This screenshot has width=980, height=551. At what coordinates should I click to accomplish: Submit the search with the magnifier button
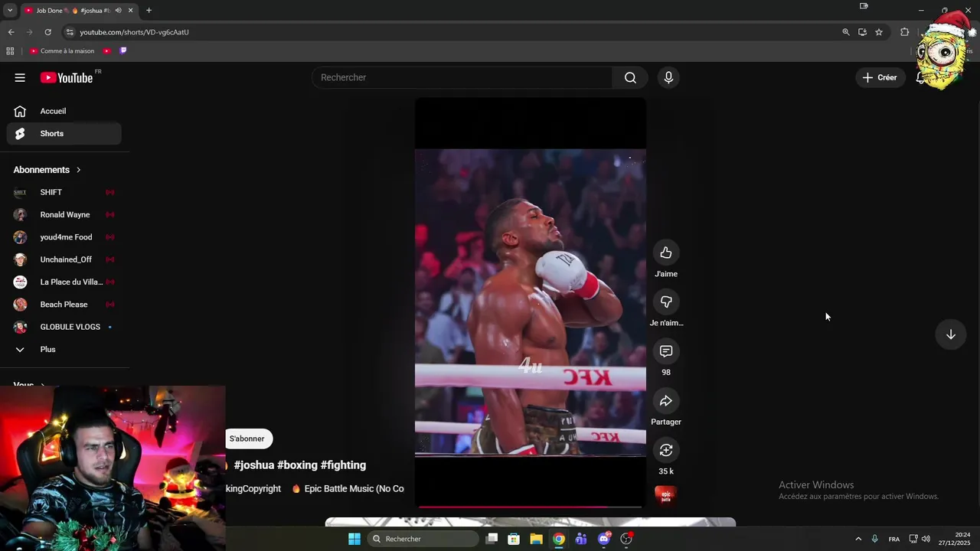click(x=630, y=77)
